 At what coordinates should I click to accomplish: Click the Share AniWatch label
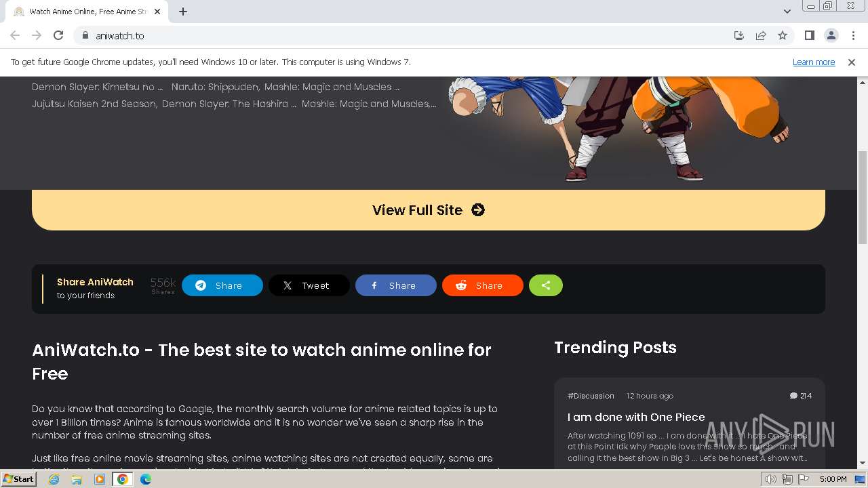pyautogui.click(x=95, y=282)
